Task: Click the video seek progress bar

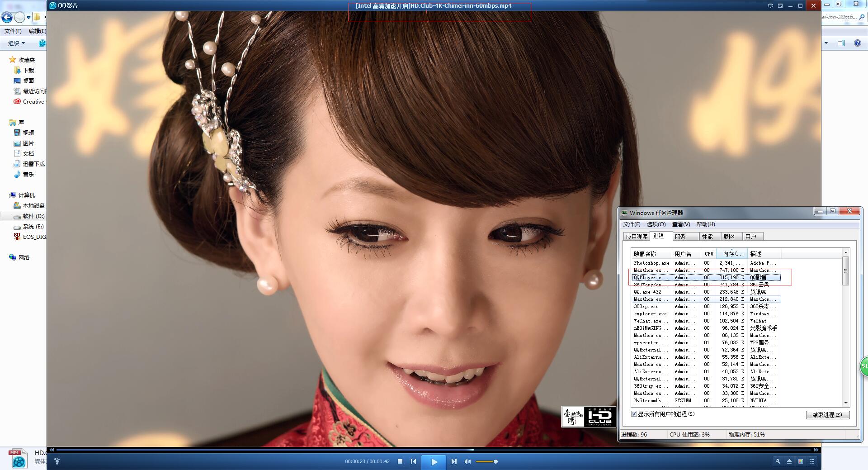Action: 434,450
